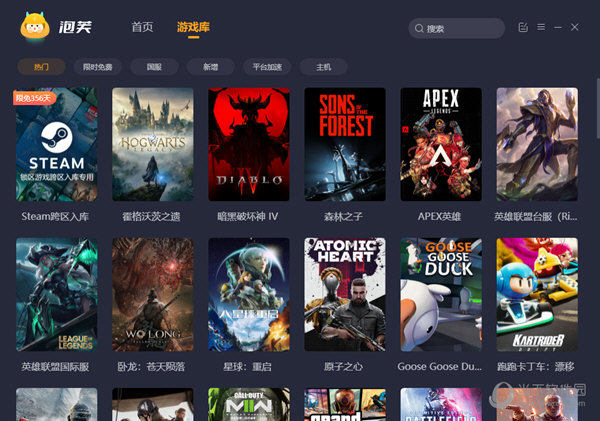Switch to the 首页 tab
The height and width of the screenshot is (421, 600).
(x=142, y=27)
